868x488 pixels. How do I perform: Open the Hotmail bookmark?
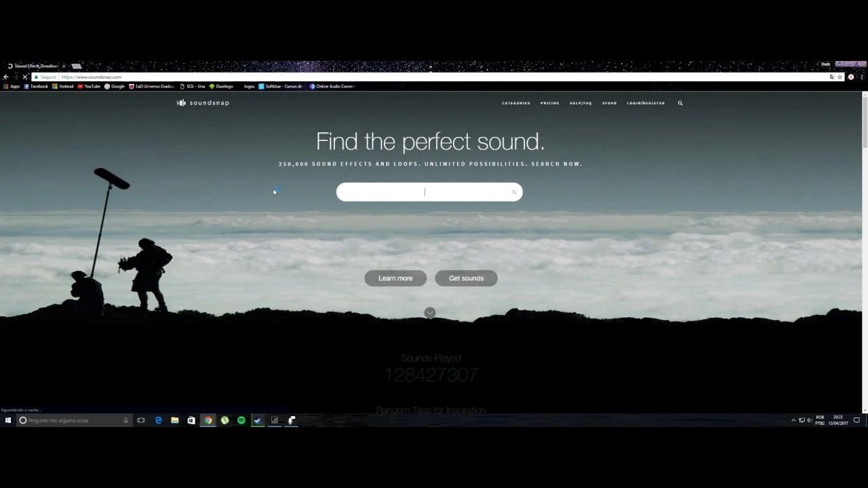63,87
